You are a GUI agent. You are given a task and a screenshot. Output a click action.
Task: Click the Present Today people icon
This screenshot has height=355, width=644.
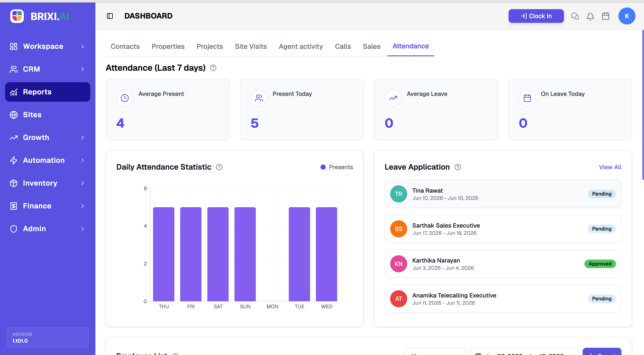(259, 98)
